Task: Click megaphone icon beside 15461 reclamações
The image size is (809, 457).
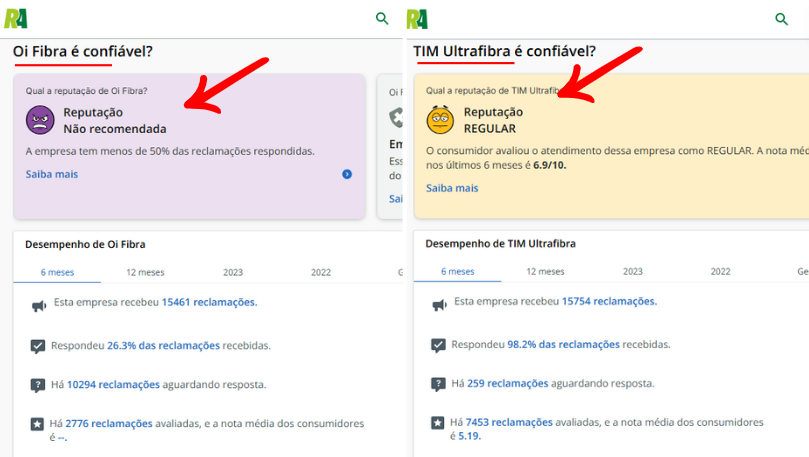Action: (39, 306)
